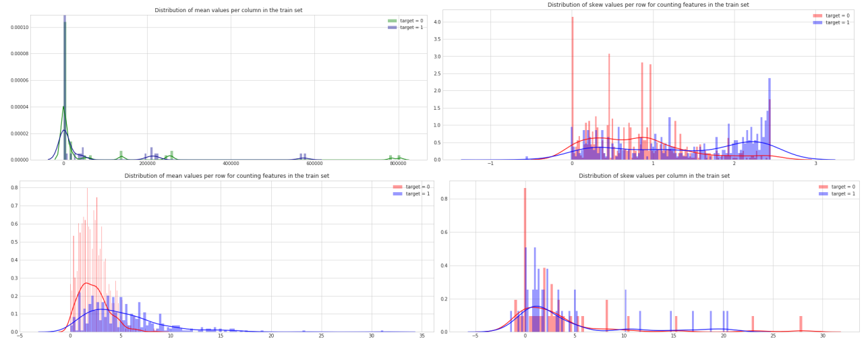
Task: Click the 30 x-axis label in skew per column chart
Action: click(823, 336)
